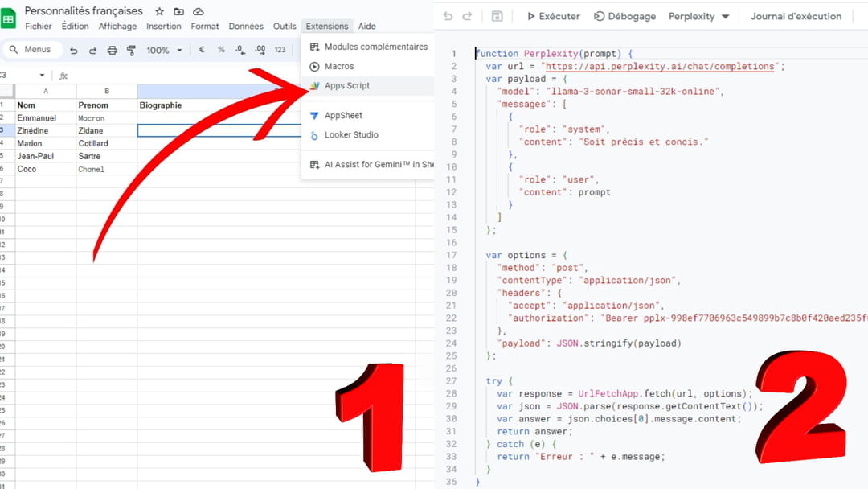Print the spreadsheet using the printer icon
This screenshot has width=868, height=489.
click(x=113, y=51)
